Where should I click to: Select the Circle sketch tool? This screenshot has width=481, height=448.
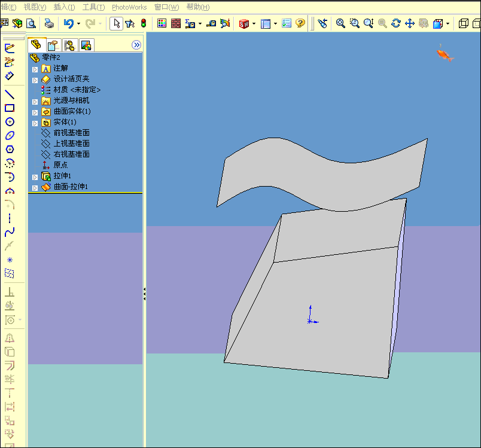(x=10, y=122)
